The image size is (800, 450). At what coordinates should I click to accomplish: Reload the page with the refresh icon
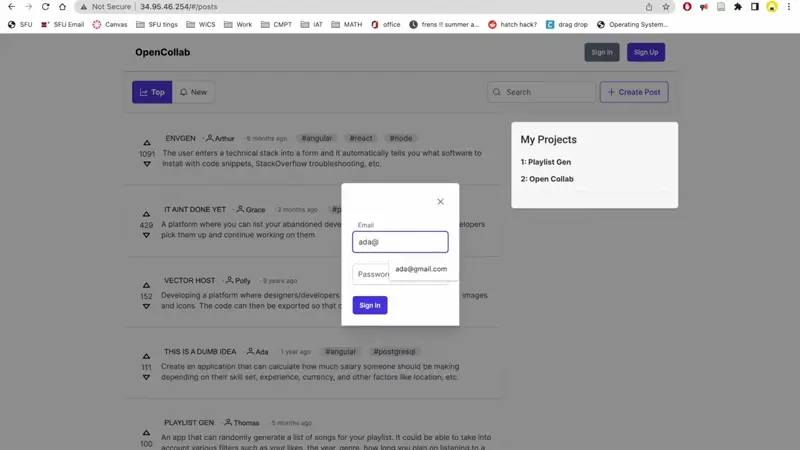pos(45,7)
